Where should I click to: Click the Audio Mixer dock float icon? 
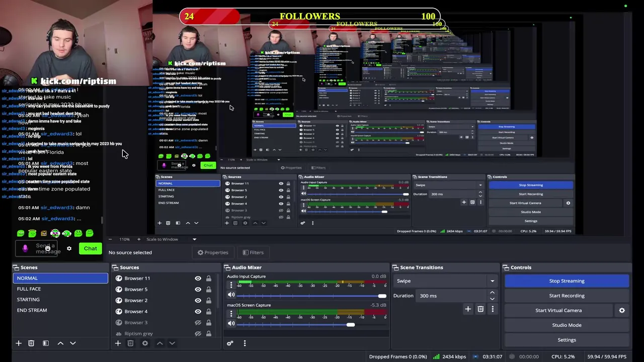[227, 267]
